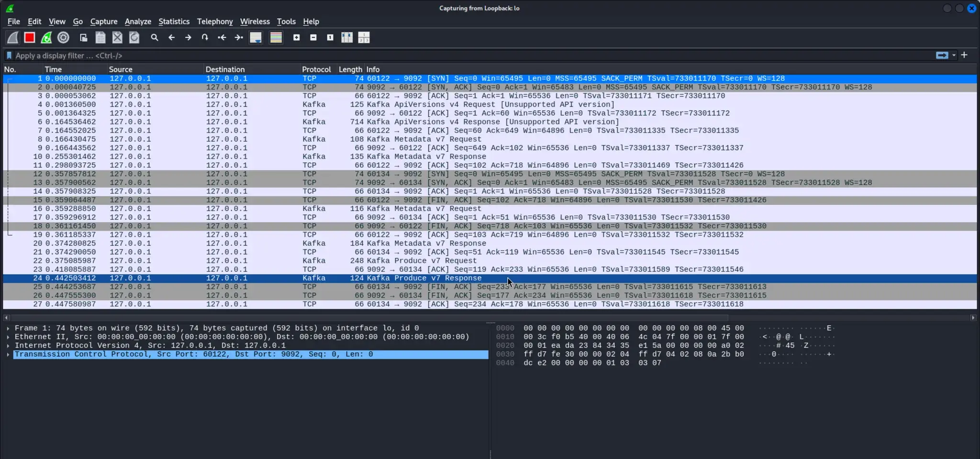This screenshot has height=459, width=980.
Task: Click the Find packet magnifier icon
Action: (154, 37)
